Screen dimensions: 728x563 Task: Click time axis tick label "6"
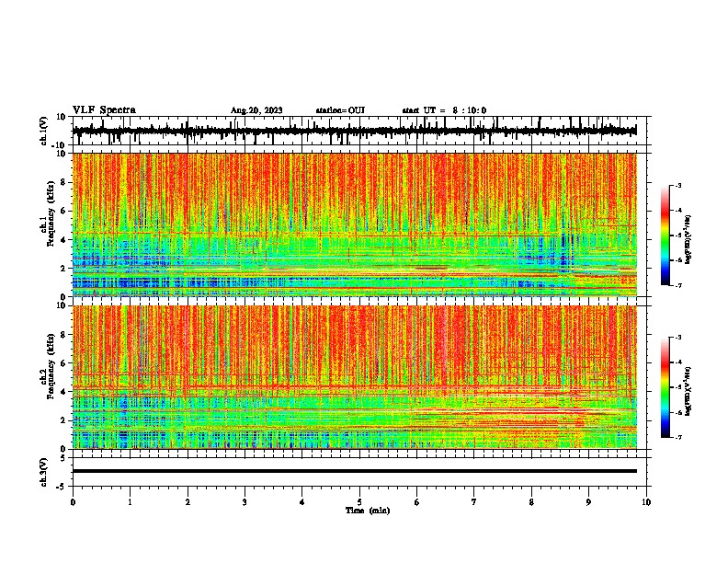pos(417,502)
